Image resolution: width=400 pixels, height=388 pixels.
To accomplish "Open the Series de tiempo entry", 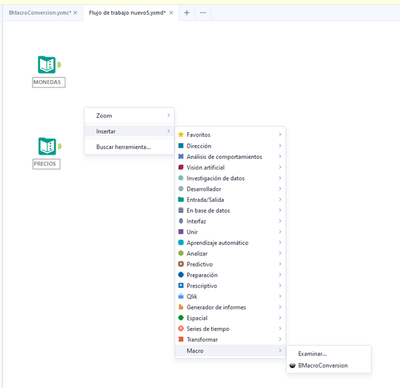I will pos(230,328).
